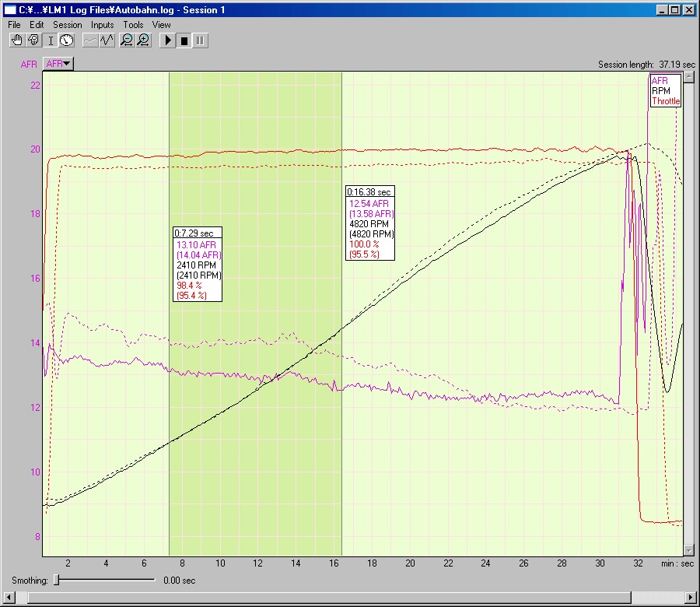The image size is (700, 607).
Task: Click the 12.54 AFR readout value
Action: click(x=369, y=204)
